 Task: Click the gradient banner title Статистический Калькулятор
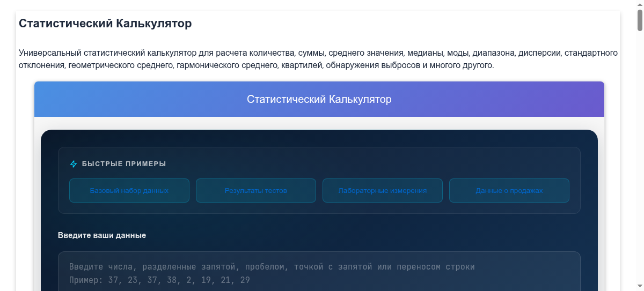(319, 100)
